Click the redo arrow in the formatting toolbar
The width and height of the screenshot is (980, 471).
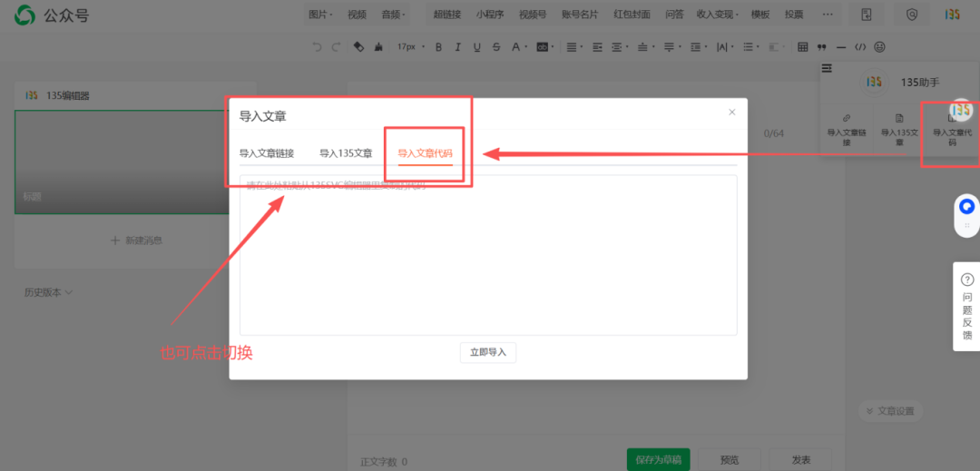(x=336, y=47)
